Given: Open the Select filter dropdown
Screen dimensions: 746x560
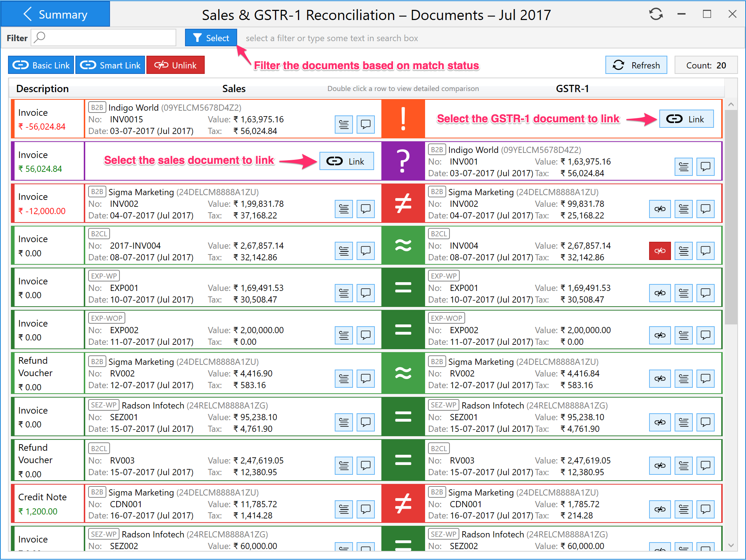Looking at the screenshot, I should [x=211, y=38].
